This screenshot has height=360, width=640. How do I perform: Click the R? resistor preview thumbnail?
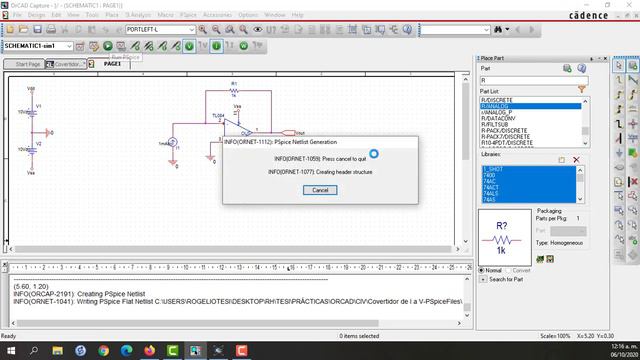[x=505, y=238]
